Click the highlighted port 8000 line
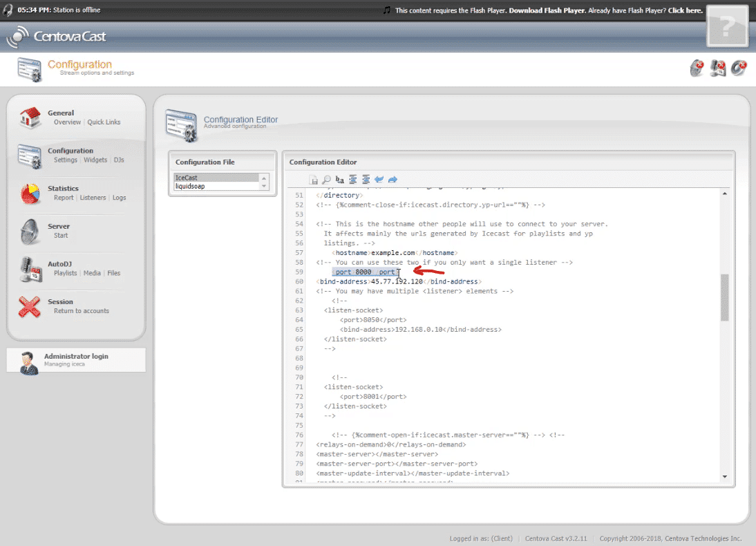The height and width of the screenshot is (546, 756). tap(366, 272)
